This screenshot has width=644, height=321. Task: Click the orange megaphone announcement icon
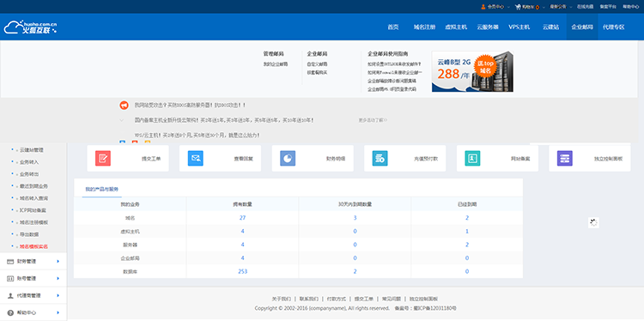tap(124, 105)
